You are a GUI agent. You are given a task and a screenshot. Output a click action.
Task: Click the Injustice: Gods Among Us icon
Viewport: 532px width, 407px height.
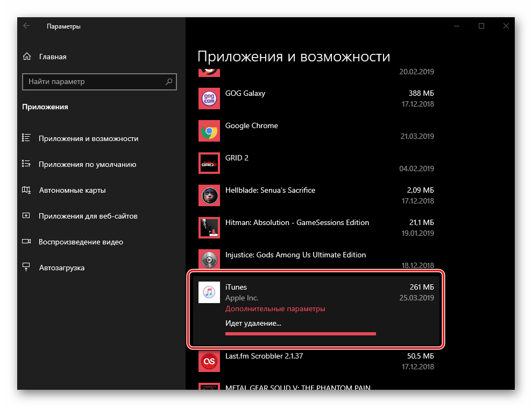point(209,259)
